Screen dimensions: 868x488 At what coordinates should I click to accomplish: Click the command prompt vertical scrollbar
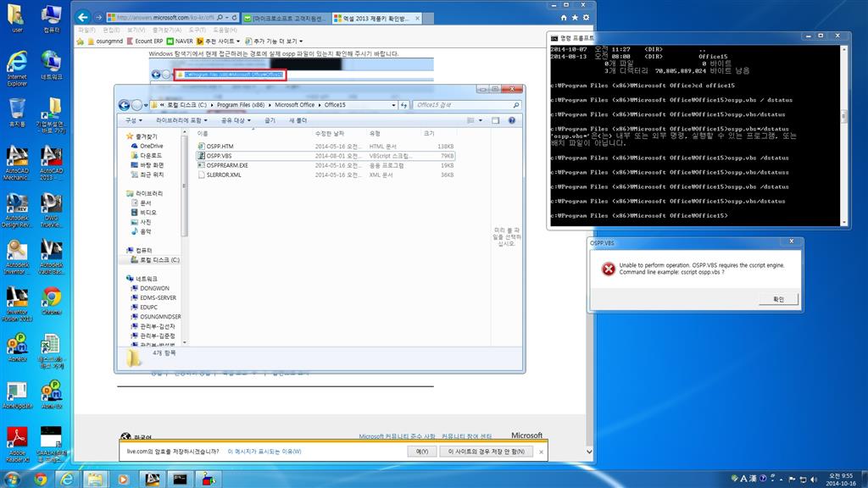point(844,136)
